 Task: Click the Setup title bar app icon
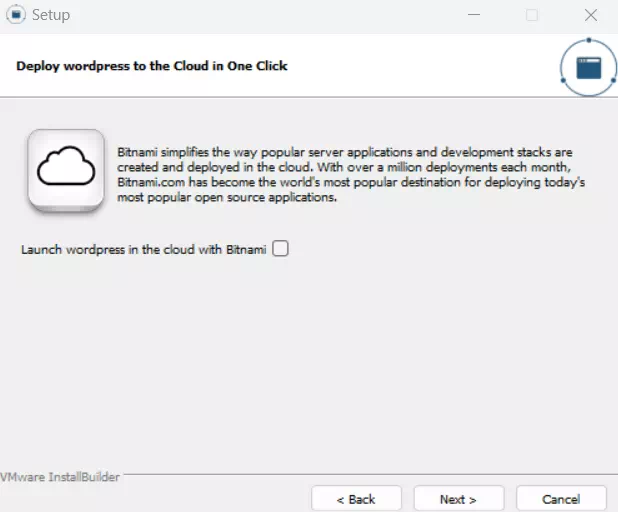16,15
